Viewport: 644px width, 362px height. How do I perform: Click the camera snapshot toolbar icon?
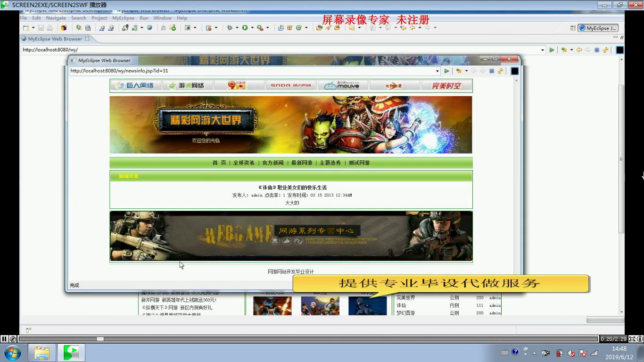(188, 28)
